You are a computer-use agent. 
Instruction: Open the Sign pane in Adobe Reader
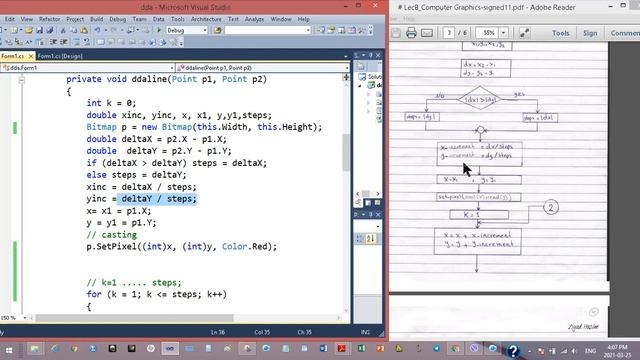click(590, 33)
